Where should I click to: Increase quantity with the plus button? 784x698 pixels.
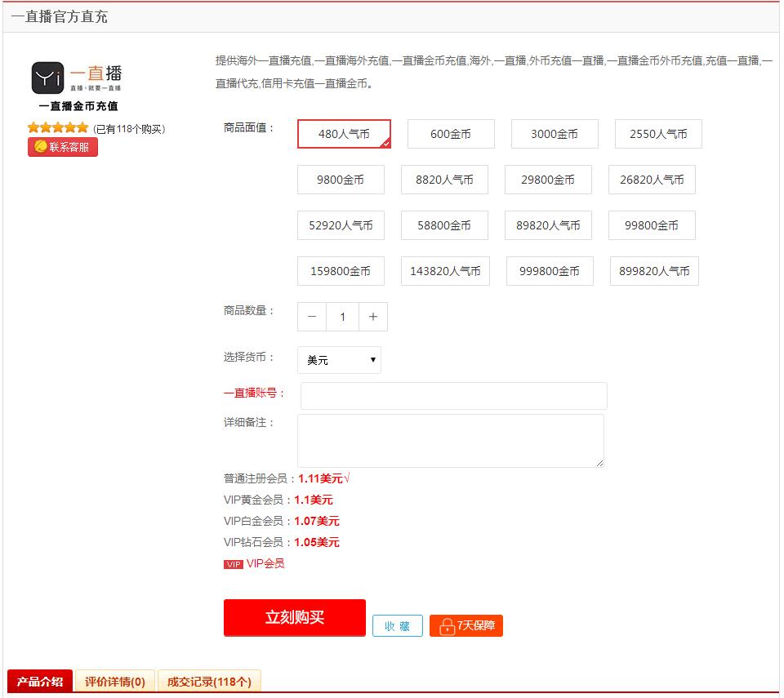(x=373, y=317)
